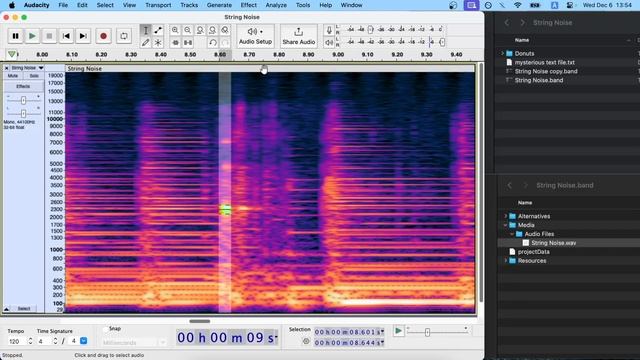Zoom in on the waveform
This screenshot has height=360, width=640.
point(175,30)
